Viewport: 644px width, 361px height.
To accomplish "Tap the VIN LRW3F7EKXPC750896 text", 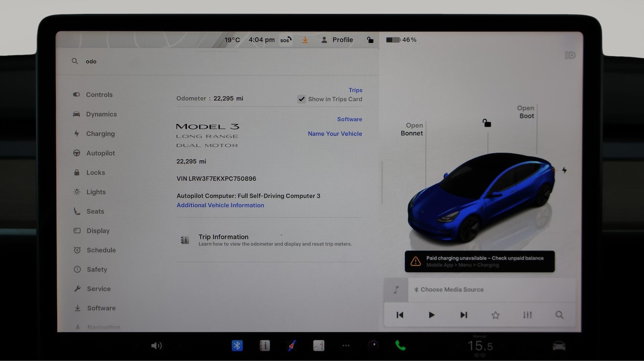I will (216, 179).
